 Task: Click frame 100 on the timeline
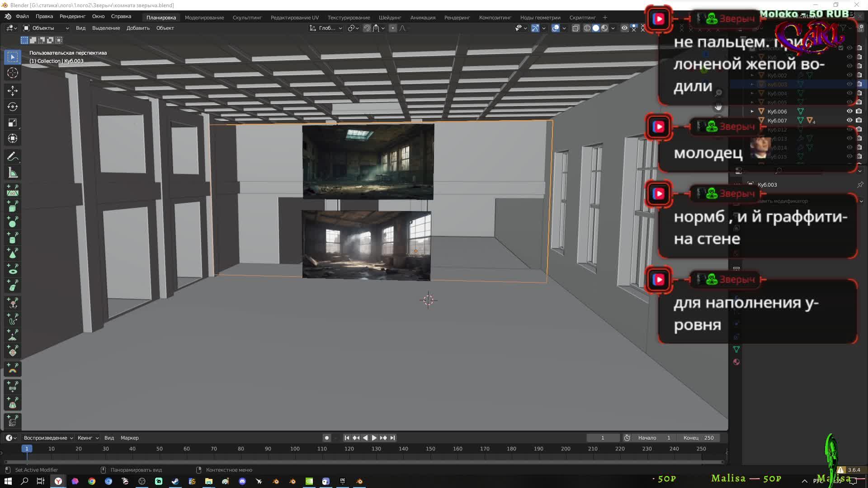[295, 449]
